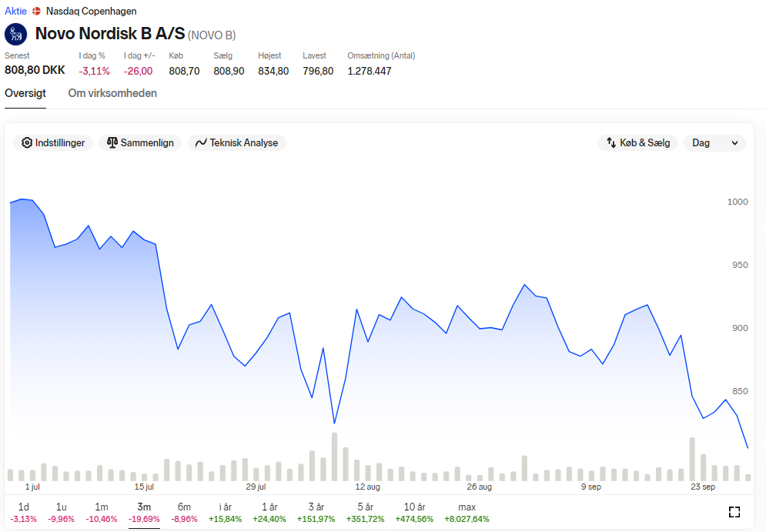Screen dimensions: 766x532
Task: Open the Dag interval dropdown
Action: pos(714,142)
